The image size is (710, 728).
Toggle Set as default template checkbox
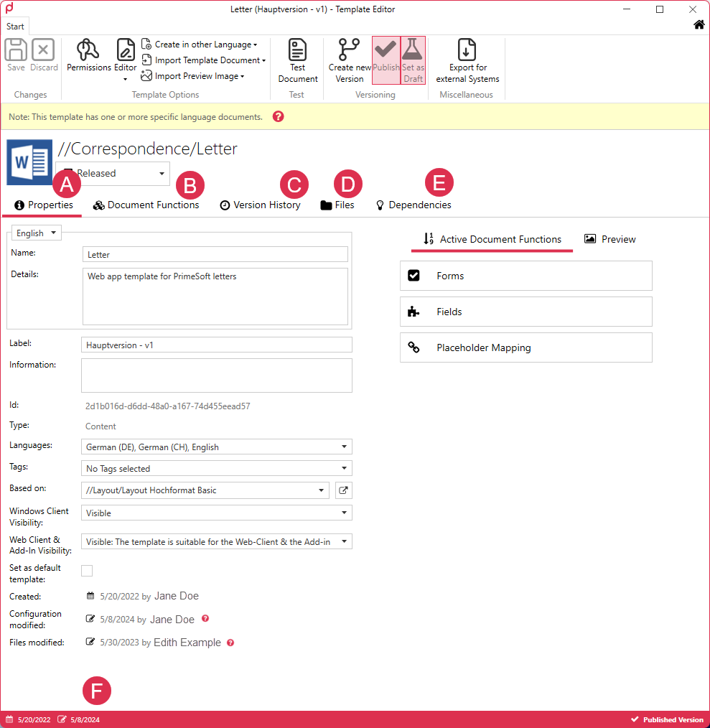[x=87, y=571]
